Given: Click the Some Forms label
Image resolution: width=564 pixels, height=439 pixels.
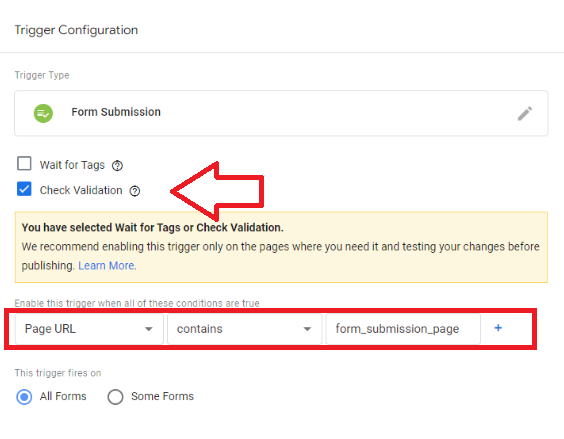Looking at the screenshot, I should point(162,396).
